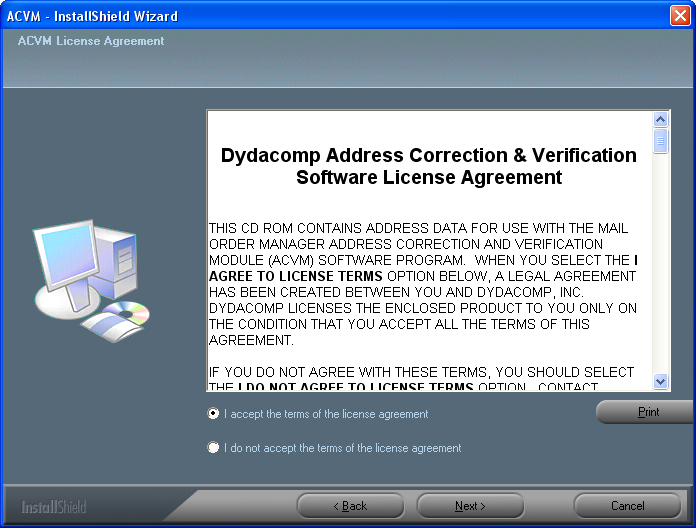Click the license scrollbar down arrow

[660, 381]
